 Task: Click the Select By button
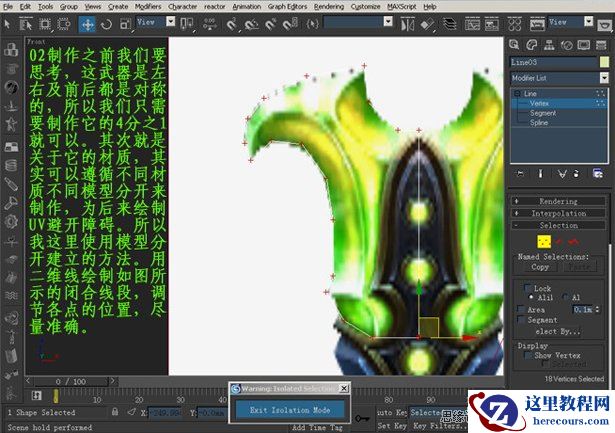point(558,331)
